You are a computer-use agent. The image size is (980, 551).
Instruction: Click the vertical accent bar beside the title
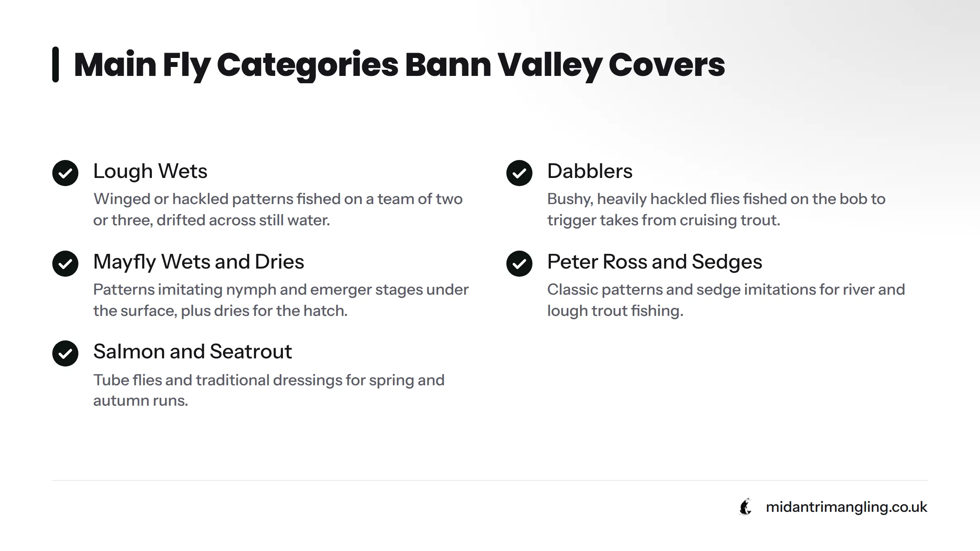click(56, 64)
